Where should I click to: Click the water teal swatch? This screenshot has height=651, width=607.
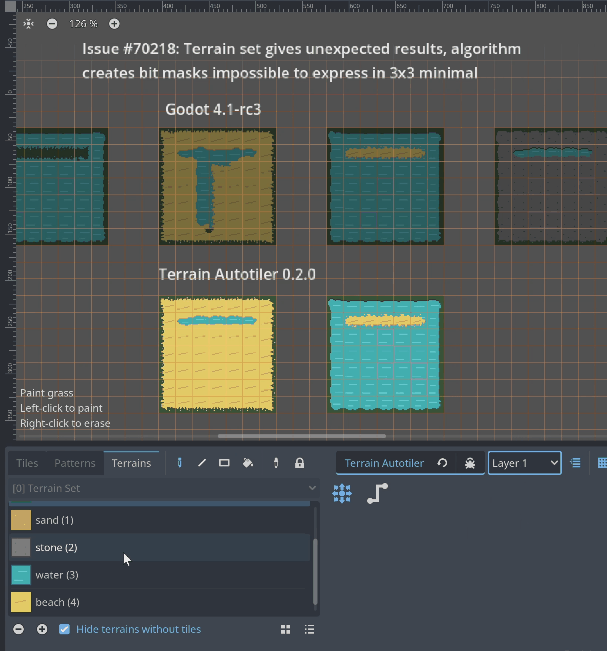point(21,575)
